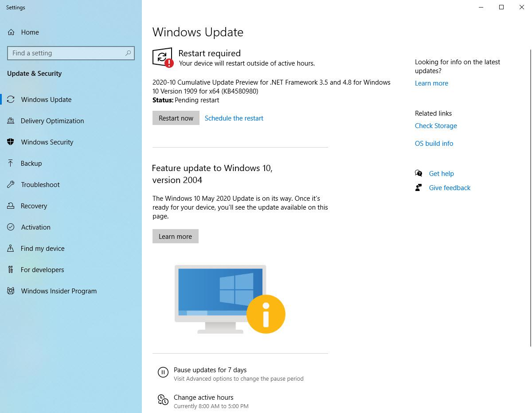Click the Status: Pending restart text
The image size is (532, 413).
[x=186, y=100]
